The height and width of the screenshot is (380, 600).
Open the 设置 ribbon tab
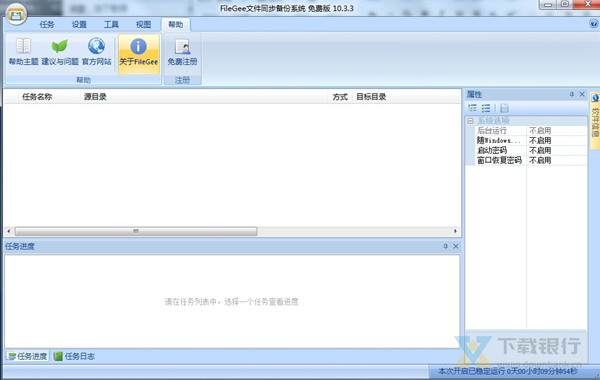[79, 24]
